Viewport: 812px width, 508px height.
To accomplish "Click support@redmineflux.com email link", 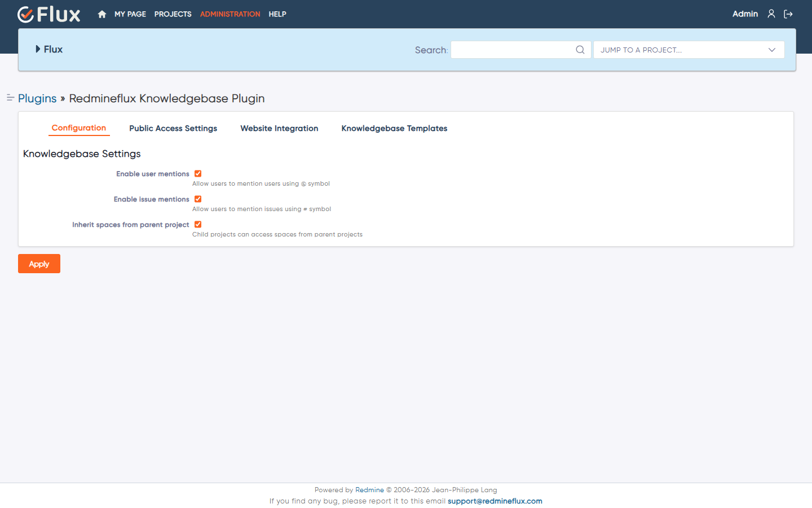I will tap(495, 501).
